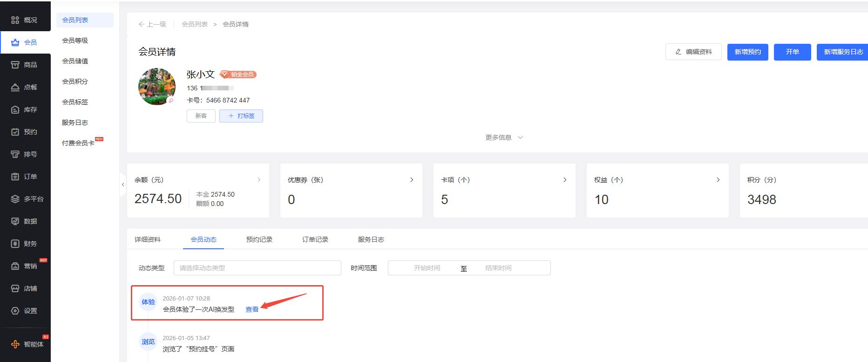Open the 商品 products icon

coord(15,65)
